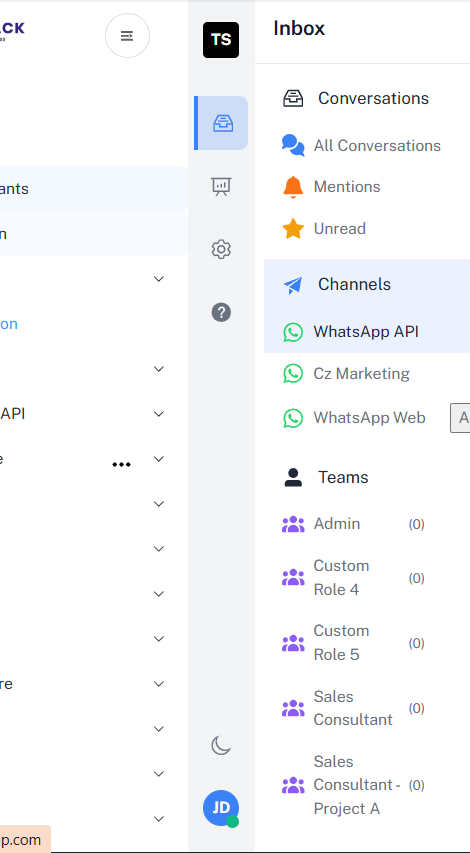Open Mentions list

tap(347, 187)
